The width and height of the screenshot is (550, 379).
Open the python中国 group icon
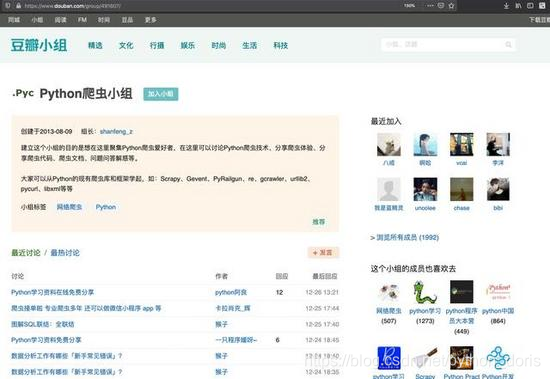(498, 292)
